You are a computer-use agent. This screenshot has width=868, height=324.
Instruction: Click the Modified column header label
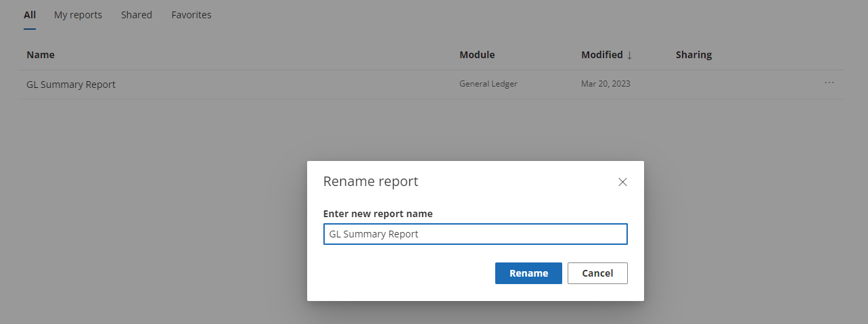tap(601, 55)
